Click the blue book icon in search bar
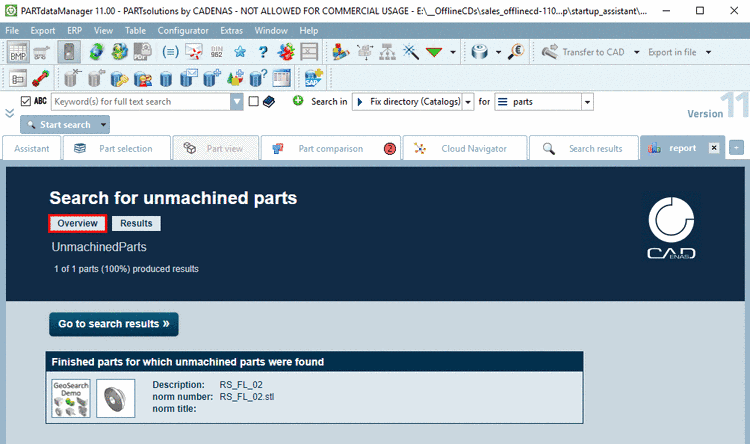The image size is (750, 444). [269, 101]
